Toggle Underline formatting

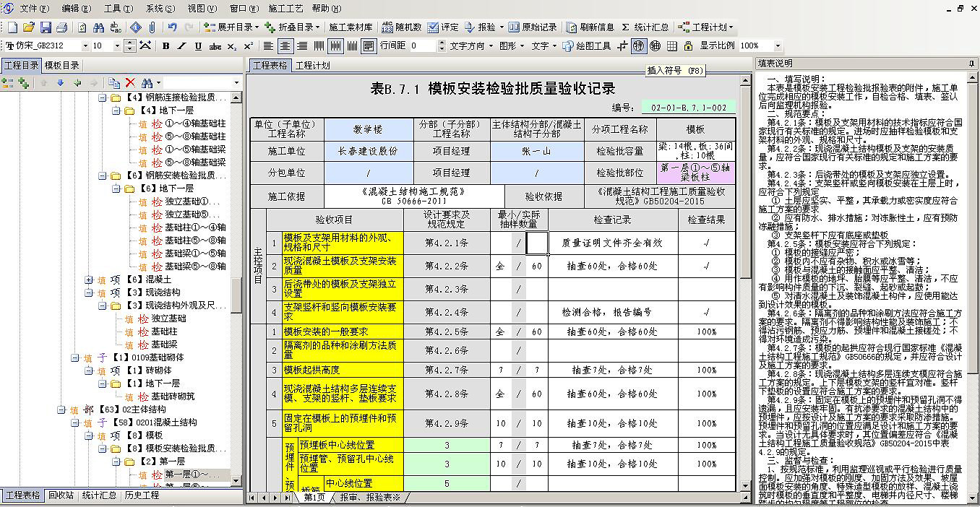click(198, 46)
